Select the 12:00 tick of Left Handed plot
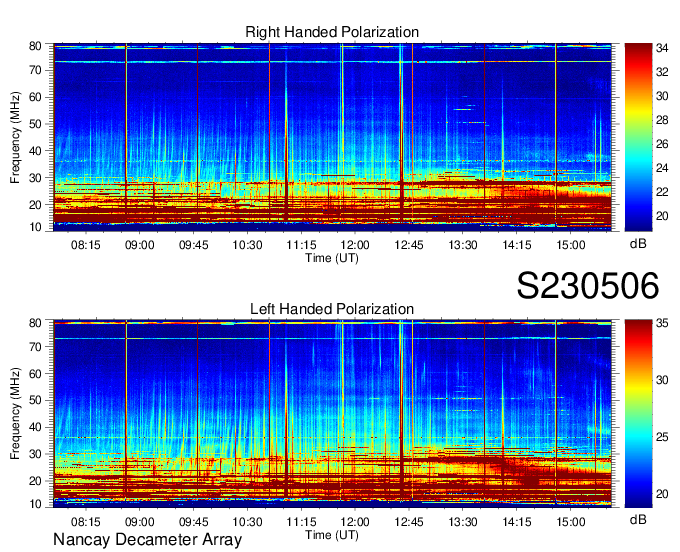 click(x=355, y=522)
